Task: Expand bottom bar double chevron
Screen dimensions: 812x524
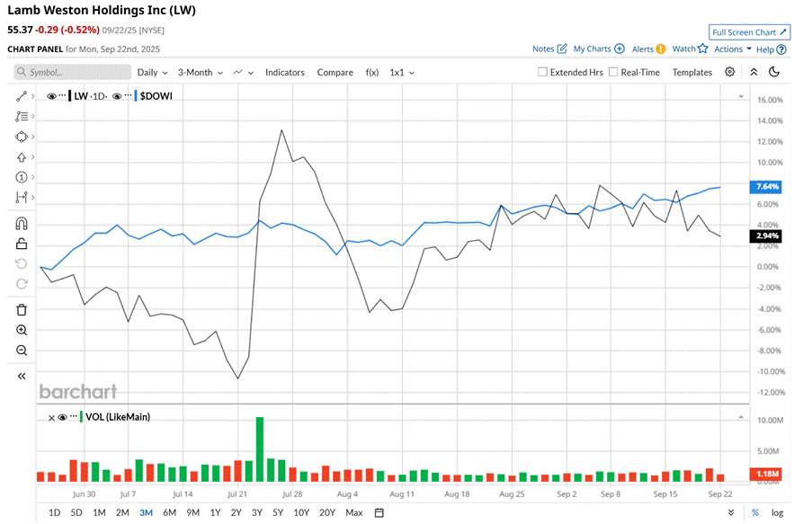Action: point(731,512)
